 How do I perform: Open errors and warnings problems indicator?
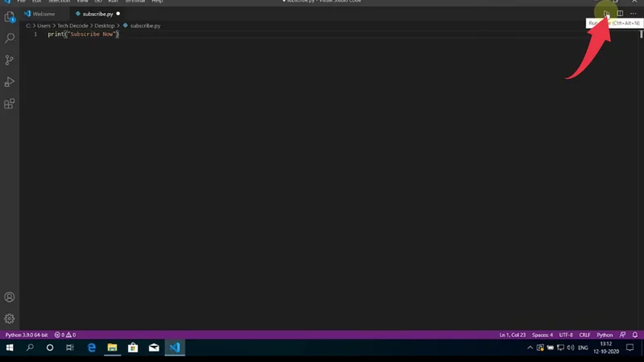(x=64, y=335)
